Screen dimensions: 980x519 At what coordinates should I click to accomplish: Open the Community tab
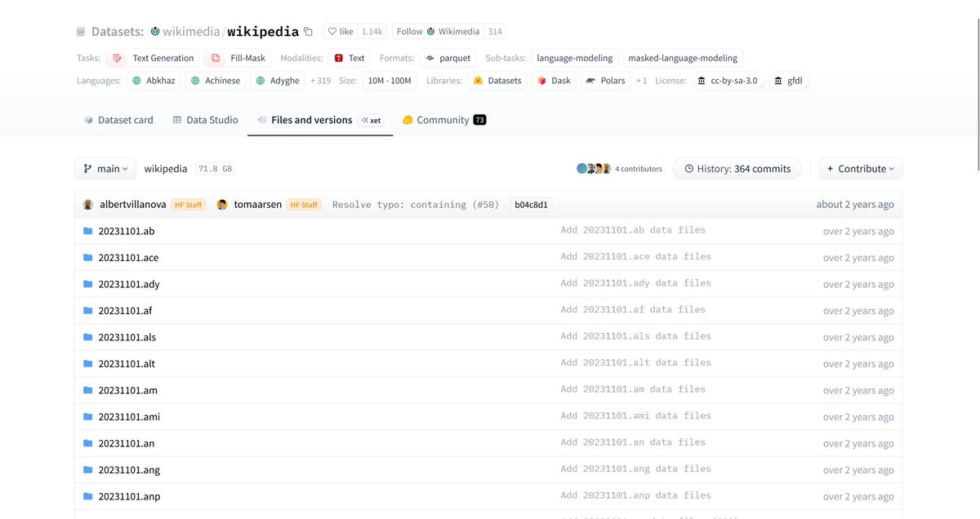click(443, 120)
